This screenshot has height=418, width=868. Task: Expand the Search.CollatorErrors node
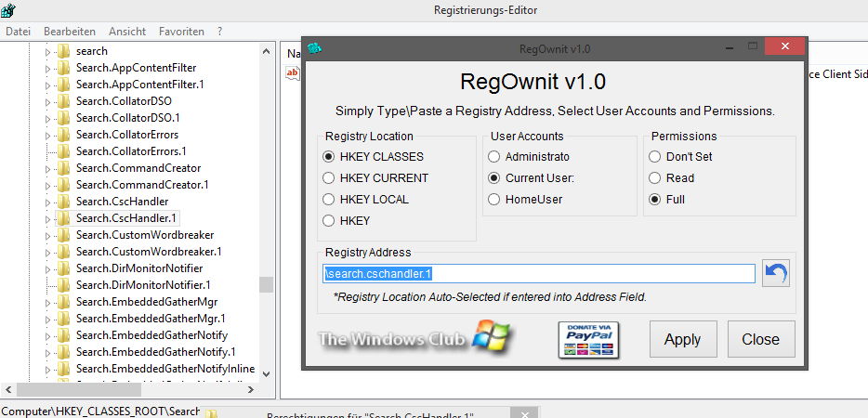(x=47, y=135)
